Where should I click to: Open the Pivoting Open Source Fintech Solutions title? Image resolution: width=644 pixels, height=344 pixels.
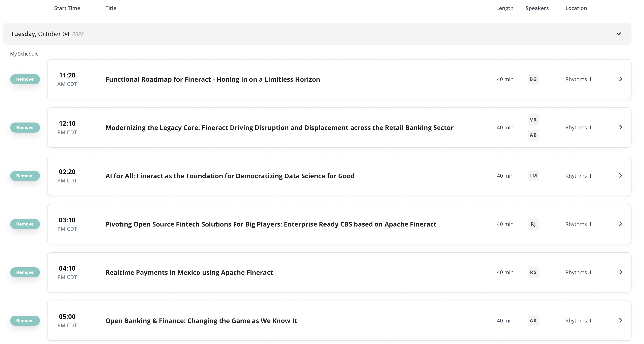point(271,224)
